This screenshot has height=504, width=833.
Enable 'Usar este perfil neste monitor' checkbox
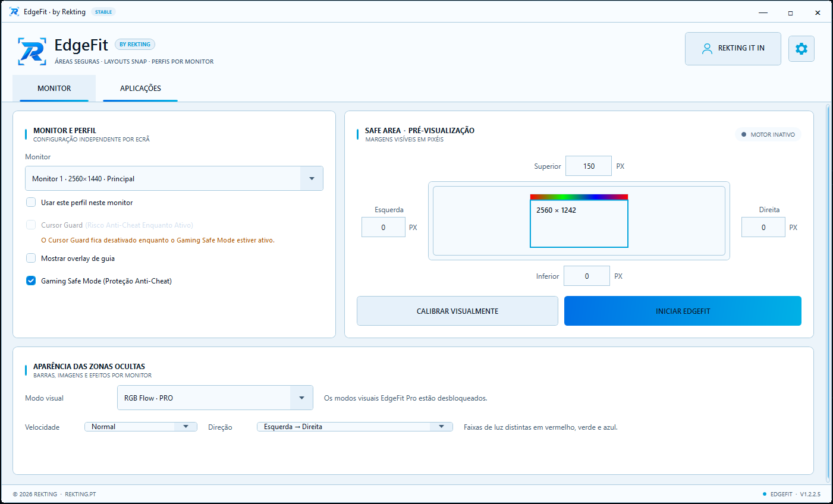pyautogui.click(x=31, y=202)
